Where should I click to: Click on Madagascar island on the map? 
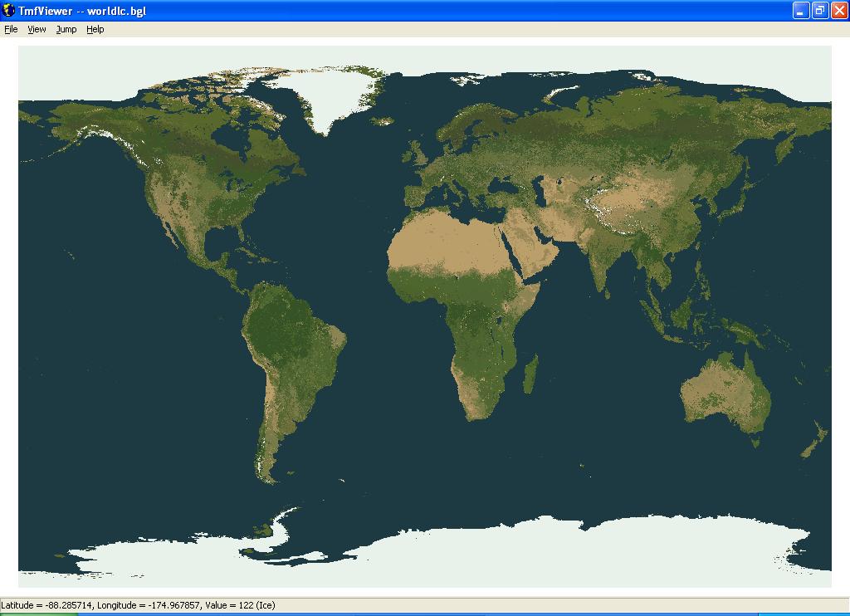(x=530, y=374)
